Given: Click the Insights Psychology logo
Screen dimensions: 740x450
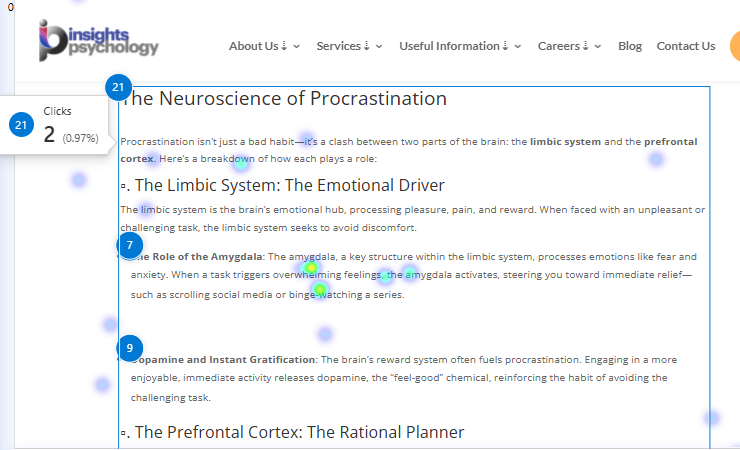Looking at the screenshot, I should click(98, 40).
